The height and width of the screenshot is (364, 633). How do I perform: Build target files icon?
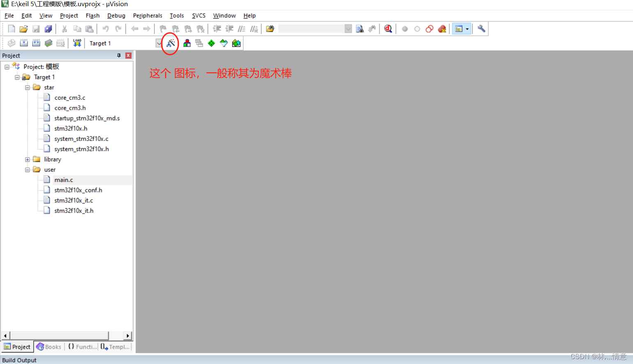pos(24,43)
